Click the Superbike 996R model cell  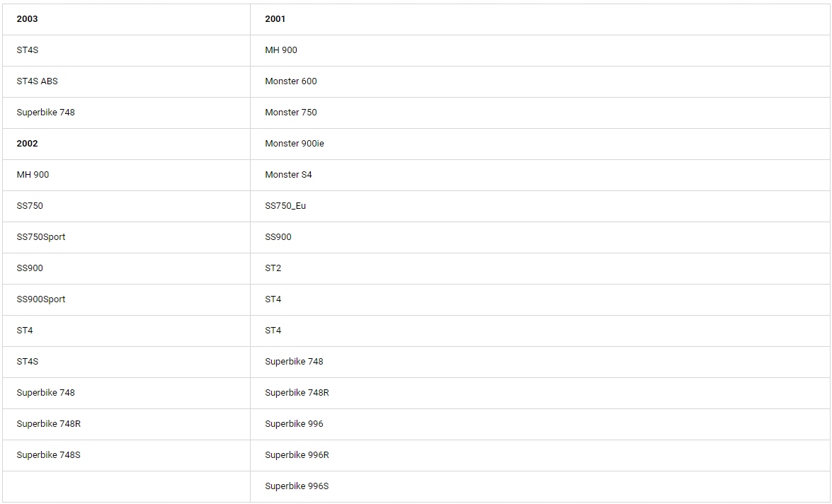[x=297, y=455]
